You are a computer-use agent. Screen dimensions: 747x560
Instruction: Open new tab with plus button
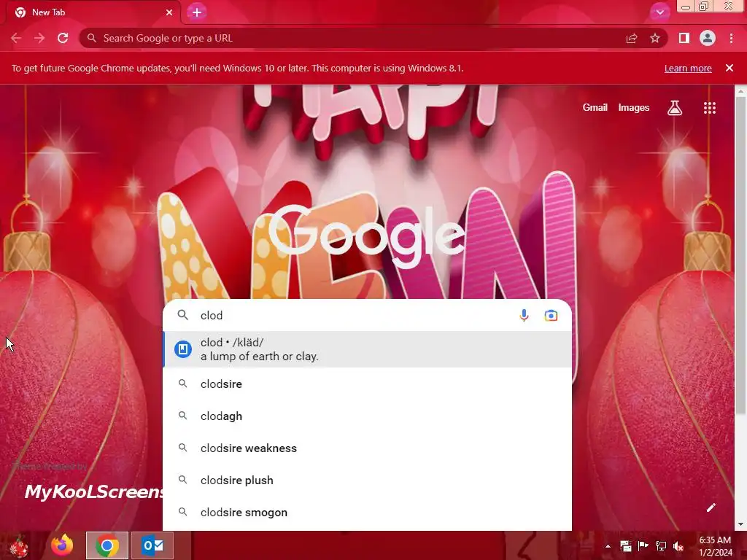click(197, 12)
